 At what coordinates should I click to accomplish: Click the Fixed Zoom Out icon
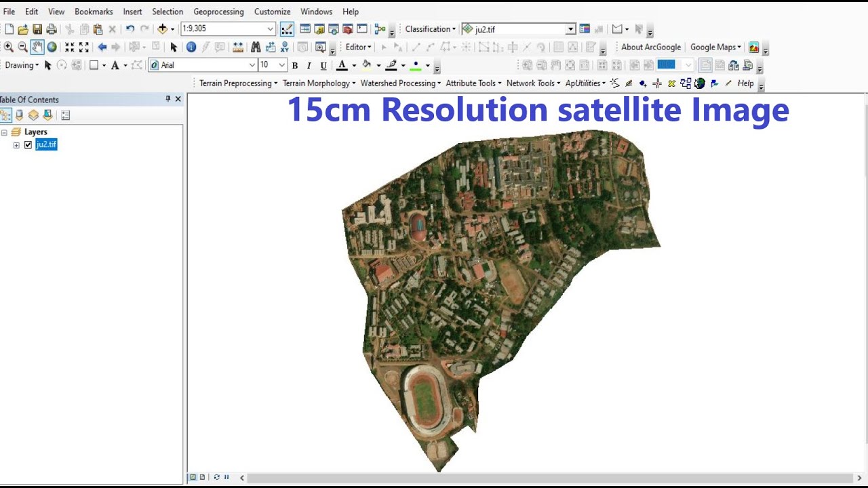pos(84,47)
